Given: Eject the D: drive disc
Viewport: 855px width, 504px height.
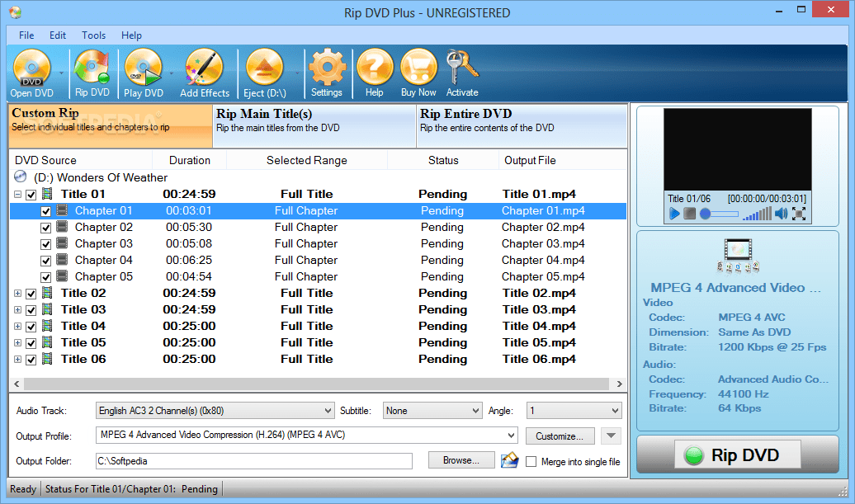Looking at the screenshot, I should click(x=264, y=73).
